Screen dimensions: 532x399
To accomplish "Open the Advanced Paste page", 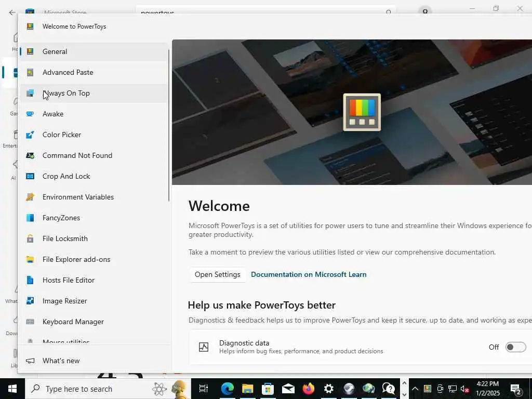I will 94,72.
